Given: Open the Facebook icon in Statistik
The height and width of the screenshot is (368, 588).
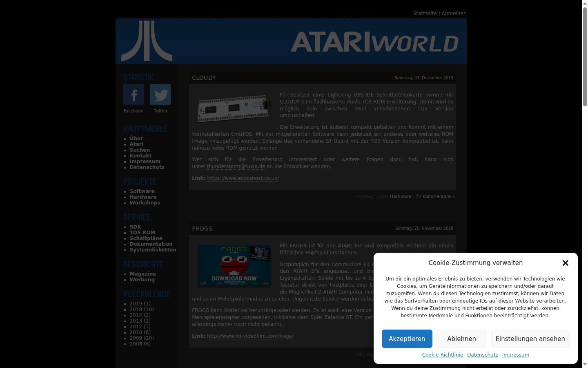Looking at the screenshot, I should tap(134, 94).
